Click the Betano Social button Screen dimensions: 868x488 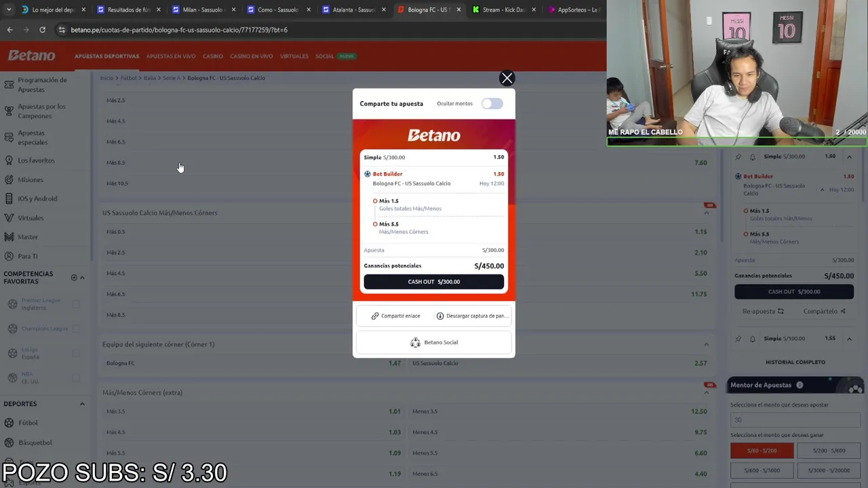click(x=434, y=342)
